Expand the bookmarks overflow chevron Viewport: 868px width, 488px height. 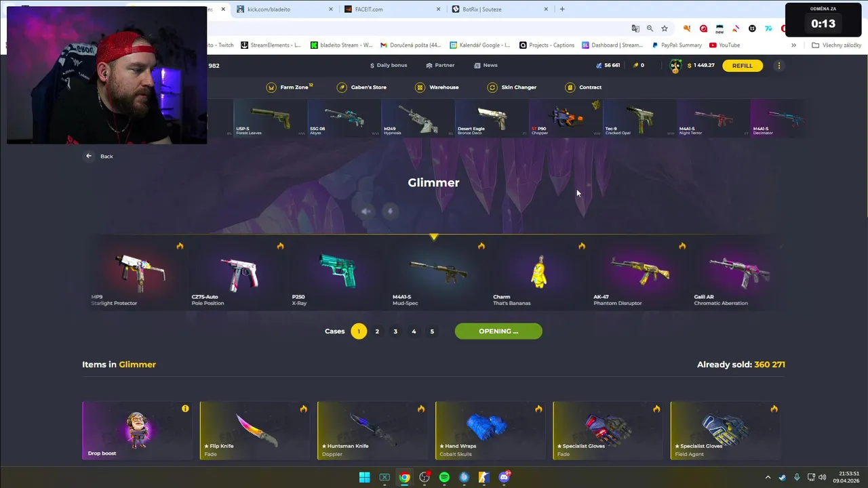(x=794, y=45)
